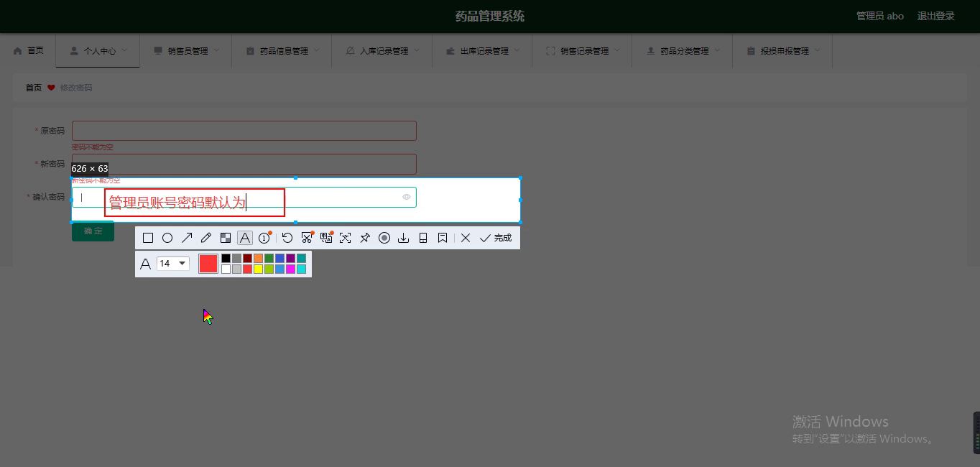Pick the light gray color swatch
980x467 pixels.
(237, 269)
